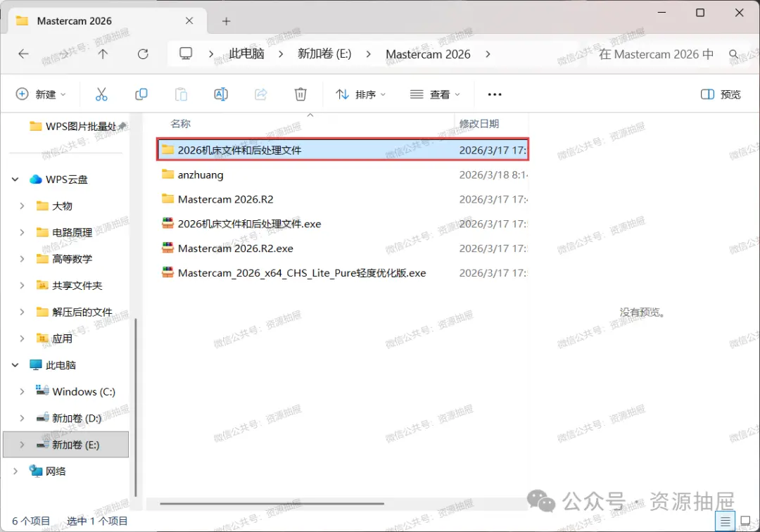Open the 查看 view dropdown
Viewport: 760px width, 532px height.
435,94
